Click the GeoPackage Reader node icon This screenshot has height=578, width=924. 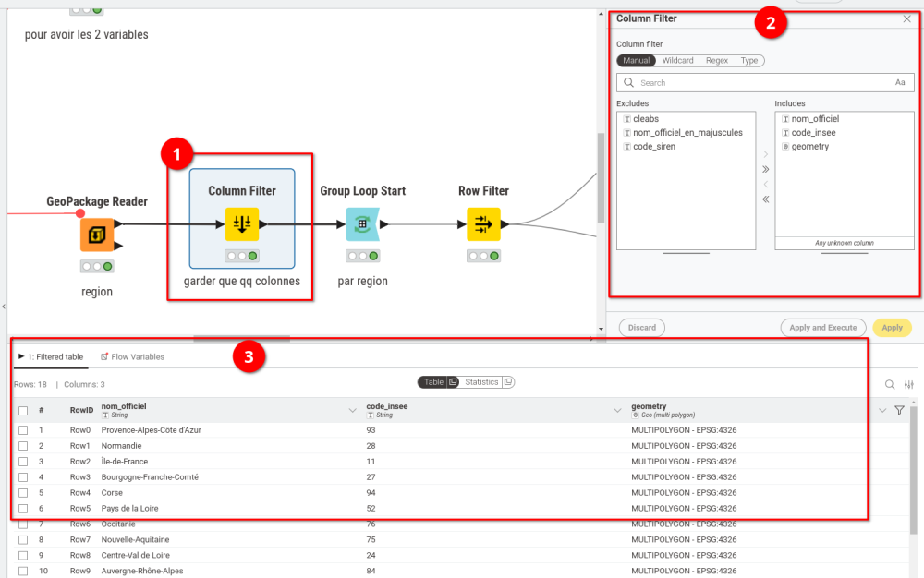click(x=97, y=235)
